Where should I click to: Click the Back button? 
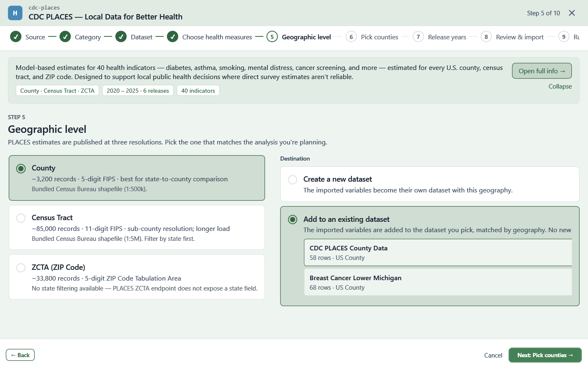(x=20, y=355)
